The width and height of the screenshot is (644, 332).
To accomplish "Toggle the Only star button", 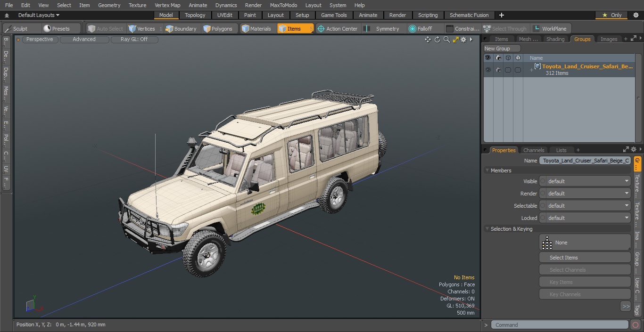I will [x=612, y=15].
